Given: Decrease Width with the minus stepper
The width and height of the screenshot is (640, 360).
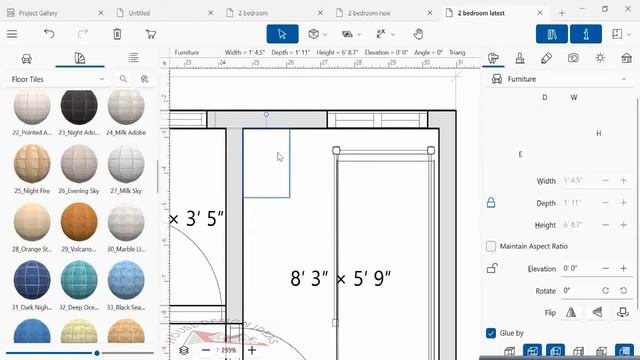Looking at the screenshot, I should tap(605, 180).
